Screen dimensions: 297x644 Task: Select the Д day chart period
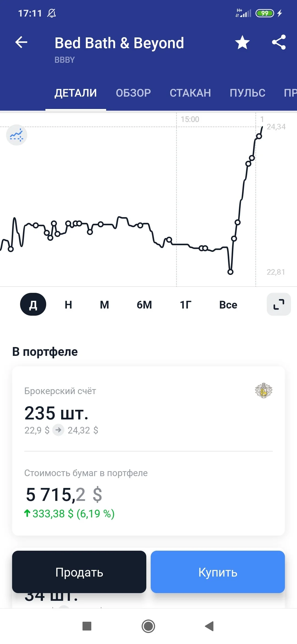coord(33,304)
